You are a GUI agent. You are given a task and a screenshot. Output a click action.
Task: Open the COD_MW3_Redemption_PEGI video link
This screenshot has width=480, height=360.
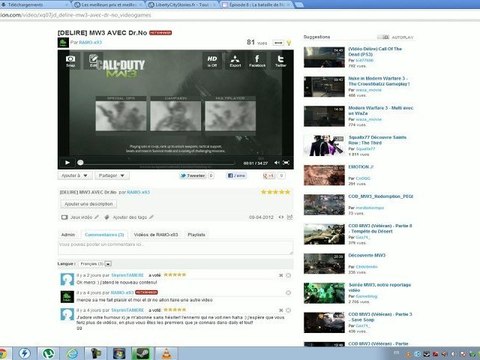[381, 196]
